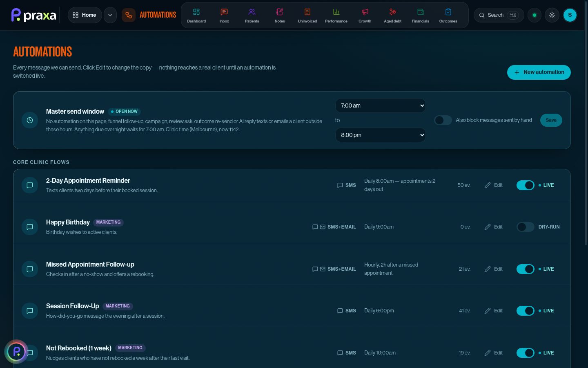Edit Not Rebooked (1 week) automation
This screenshot has width=588, height=368.
494,353
